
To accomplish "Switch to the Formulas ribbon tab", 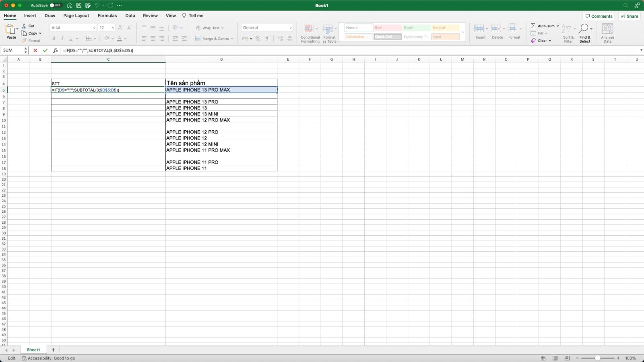I will (107, 15).
